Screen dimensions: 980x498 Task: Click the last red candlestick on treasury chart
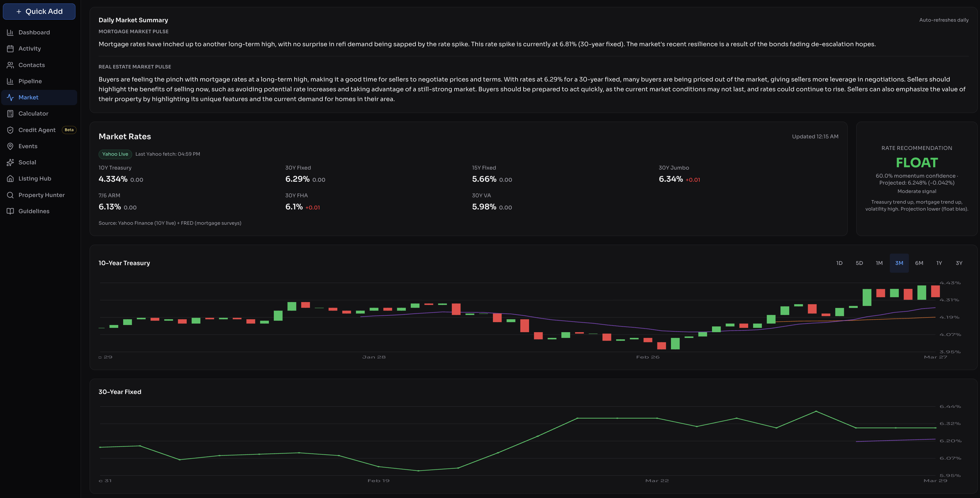[x=935, y=291]
